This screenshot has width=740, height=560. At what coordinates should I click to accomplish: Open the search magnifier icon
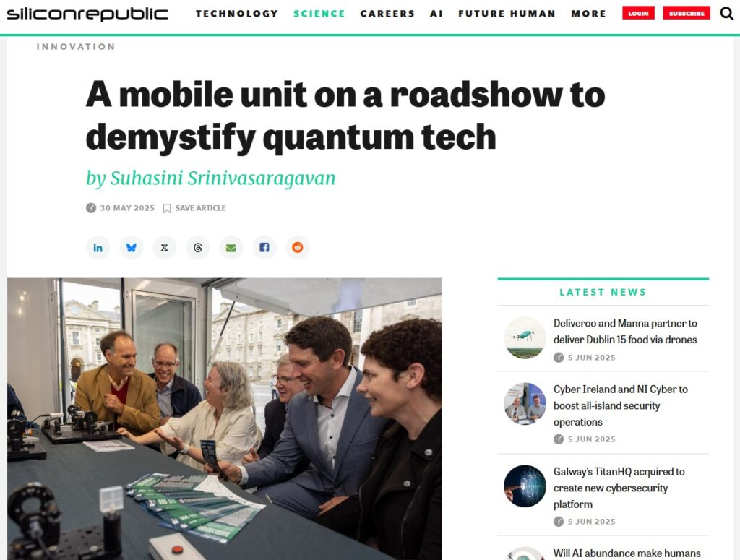coord(727,13)
